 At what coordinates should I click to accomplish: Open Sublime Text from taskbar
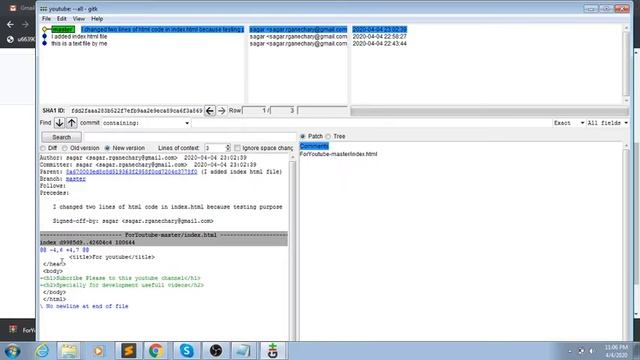click(129, 351)
